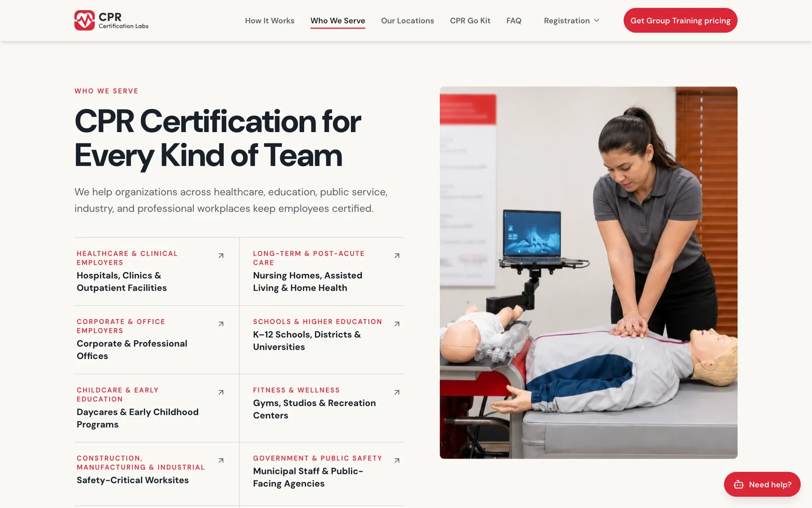Open arrow icon on Schools & Higher Education card

[397, 324]
